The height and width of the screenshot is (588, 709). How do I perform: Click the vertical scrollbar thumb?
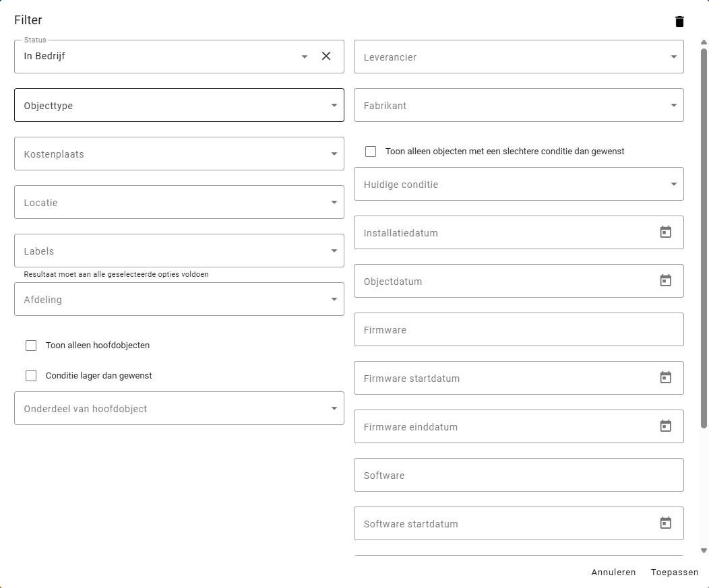(704, 236)
